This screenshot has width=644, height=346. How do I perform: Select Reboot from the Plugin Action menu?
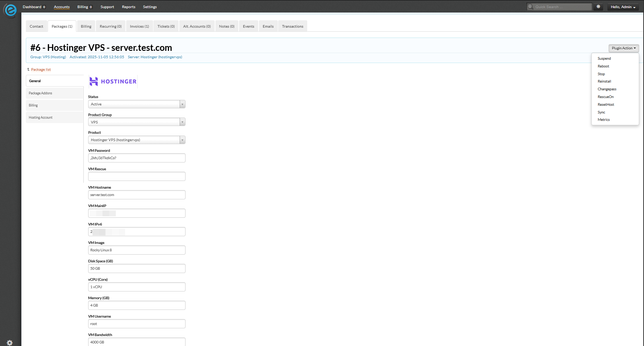click(x=603, y=66)
